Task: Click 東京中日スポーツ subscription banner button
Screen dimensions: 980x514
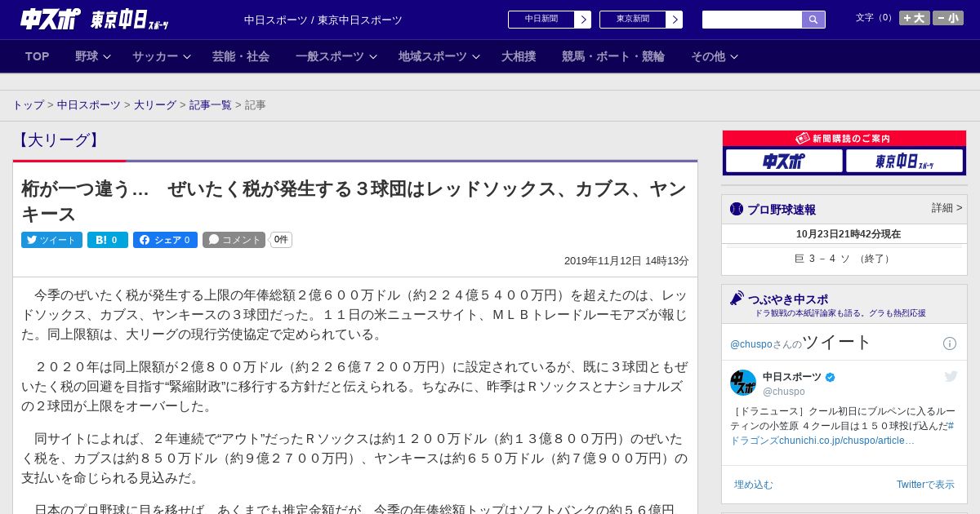Action: pos(904,161)
